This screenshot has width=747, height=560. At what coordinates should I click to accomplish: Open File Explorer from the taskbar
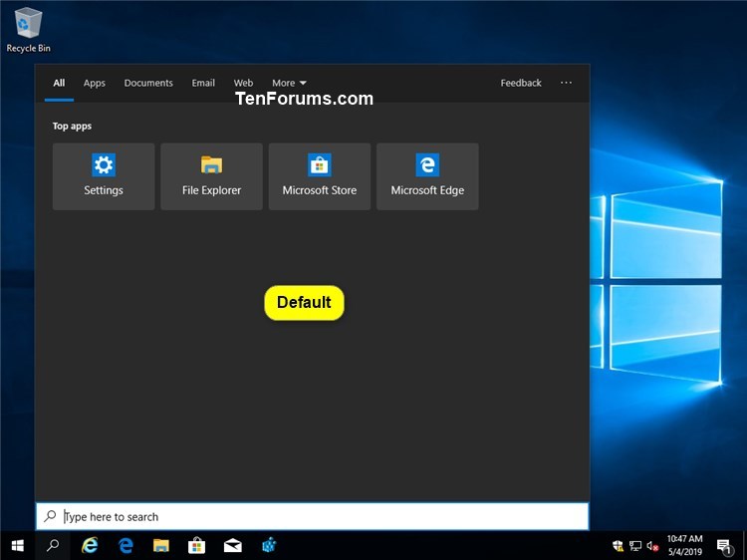[161, 545]
